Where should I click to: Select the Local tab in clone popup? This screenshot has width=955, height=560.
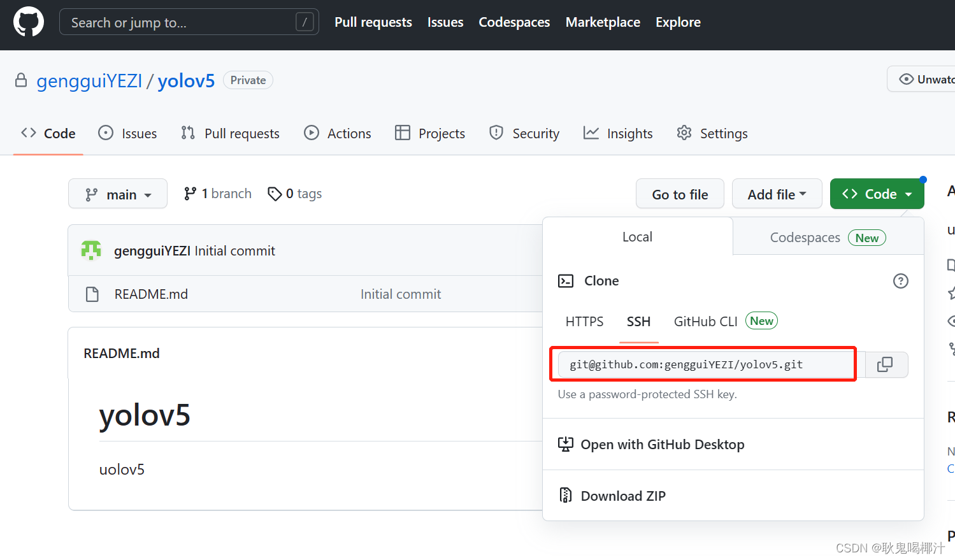[637, 236]
